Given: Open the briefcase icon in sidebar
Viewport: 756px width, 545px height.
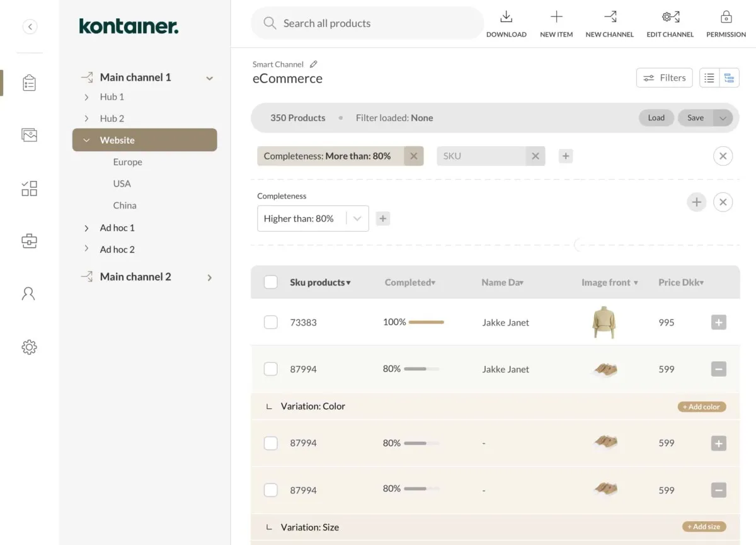Looking at the screenshot, I should (29, 241).
